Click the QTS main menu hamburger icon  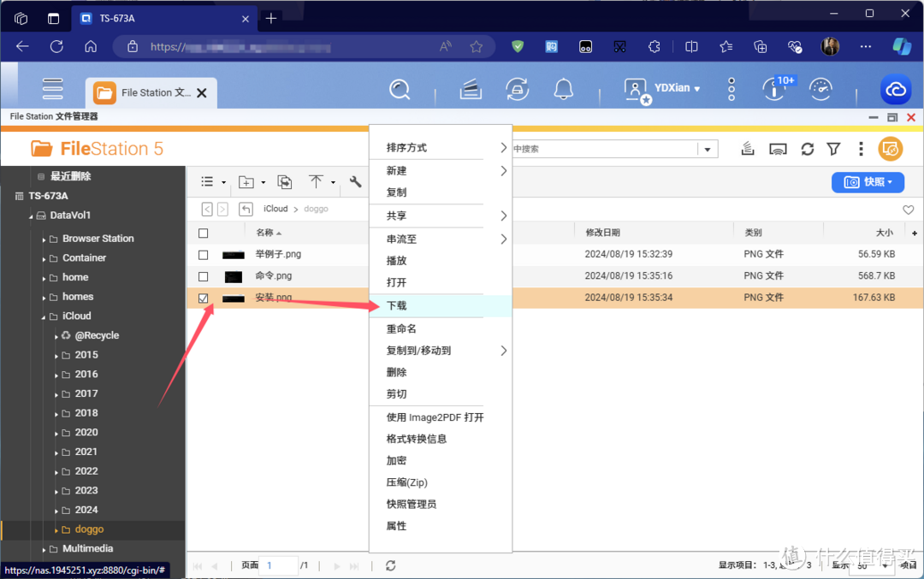[x=53, y=89]
